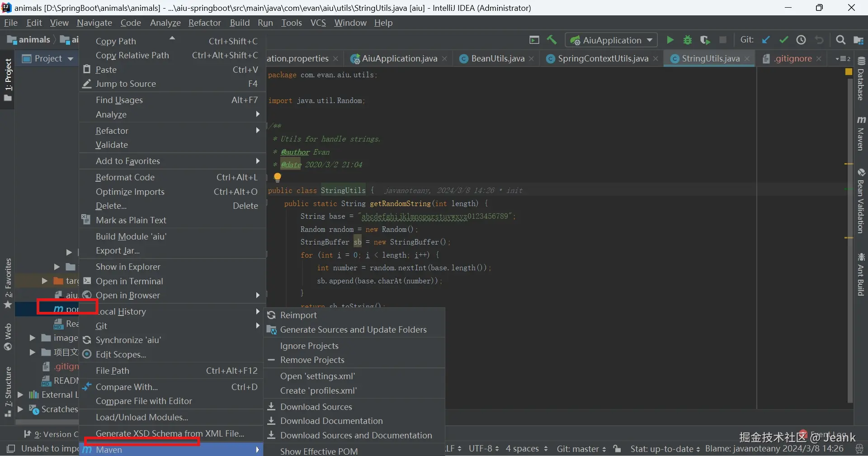Screen dimensions: 868x456
Task: Select Generate Sources and Update Folders
Action: [354, 329]
